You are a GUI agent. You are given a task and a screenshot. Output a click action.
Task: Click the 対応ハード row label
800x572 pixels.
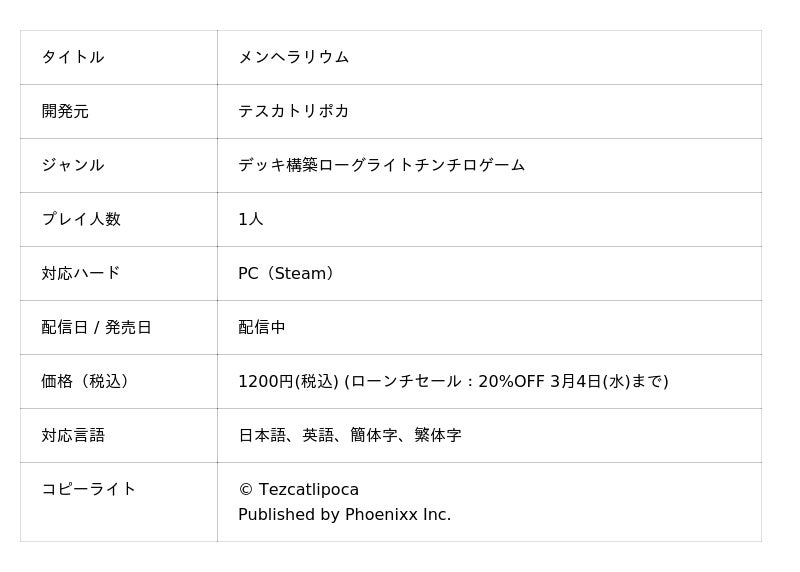click(x=81, y=273)
